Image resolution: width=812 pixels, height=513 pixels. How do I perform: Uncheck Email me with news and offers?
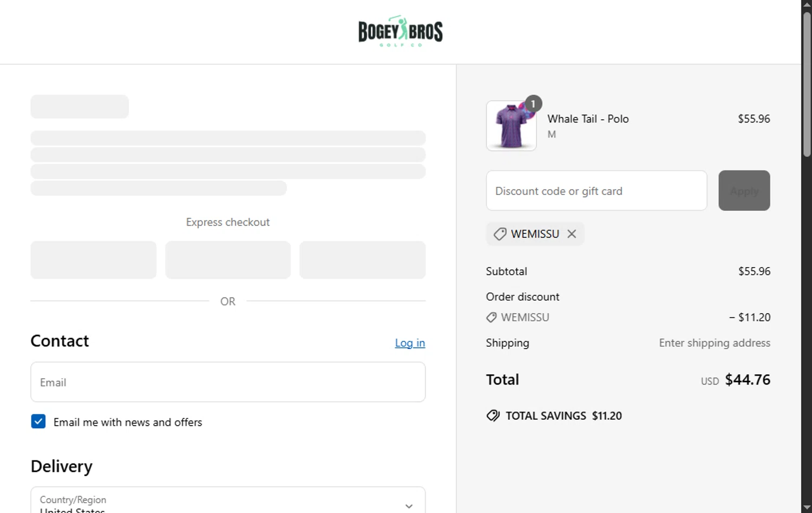[x=38, y=421]
